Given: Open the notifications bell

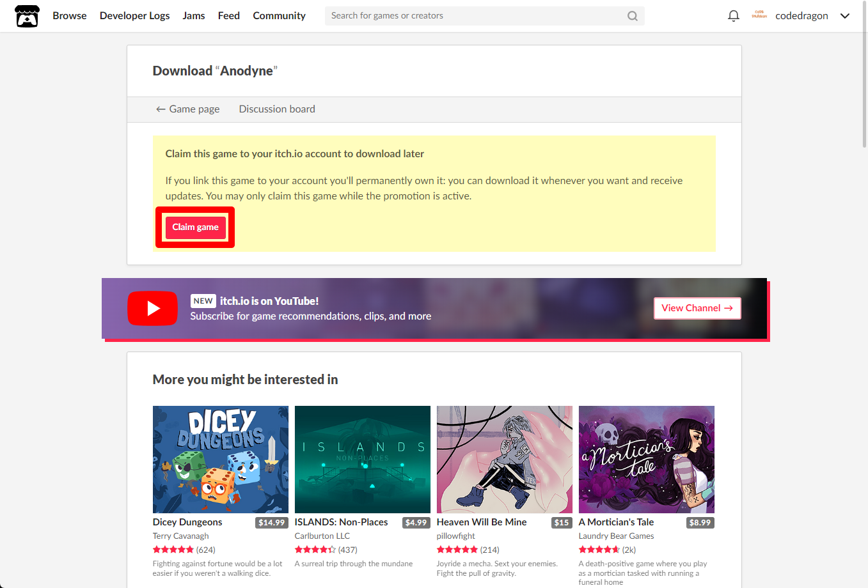Looking at the screenshot, I should tap(734, 16).
